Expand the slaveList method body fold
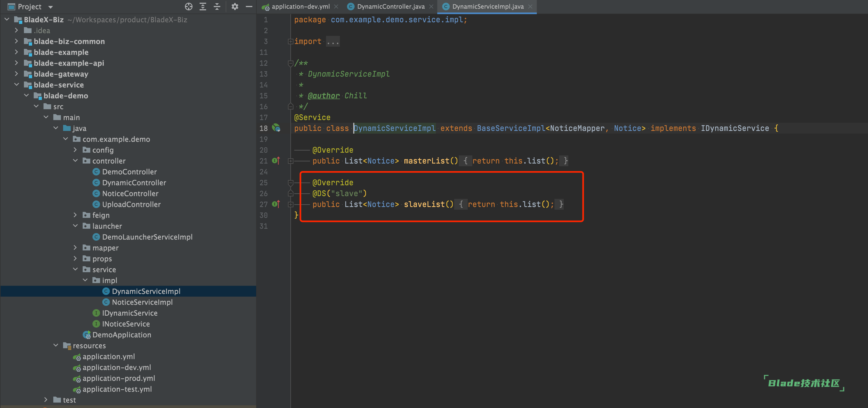This screenshot has height=408, width=868. coord(290,204)
